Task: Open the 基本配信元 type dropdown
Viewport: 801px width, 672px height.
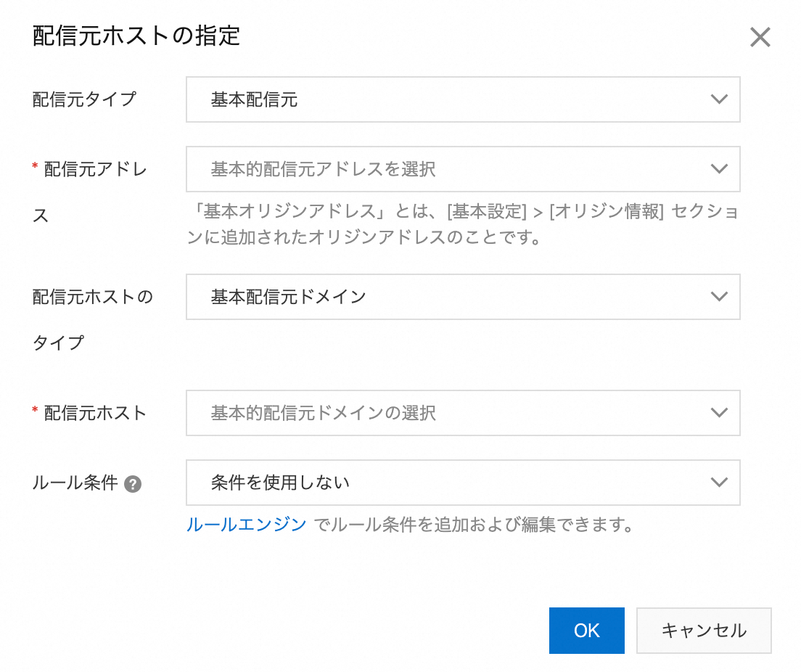Action: (x=450, y=99)
